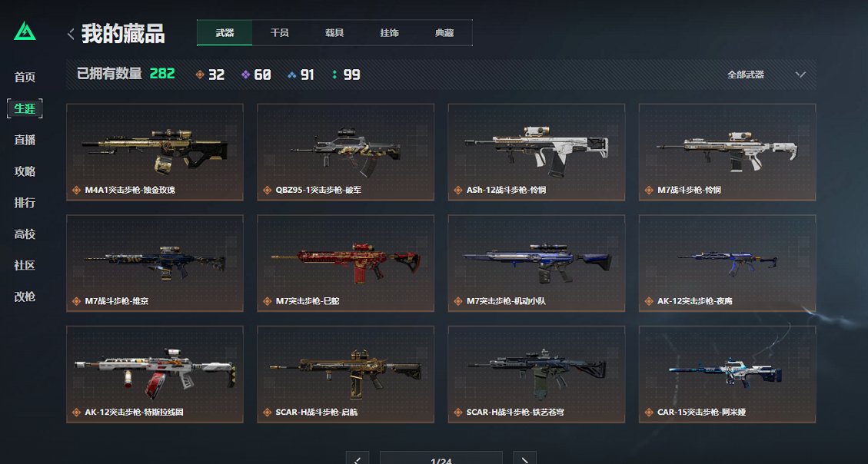Go to next page with right arrow
The width and height of the screenshot is (868, 464).
pos(524,459)
